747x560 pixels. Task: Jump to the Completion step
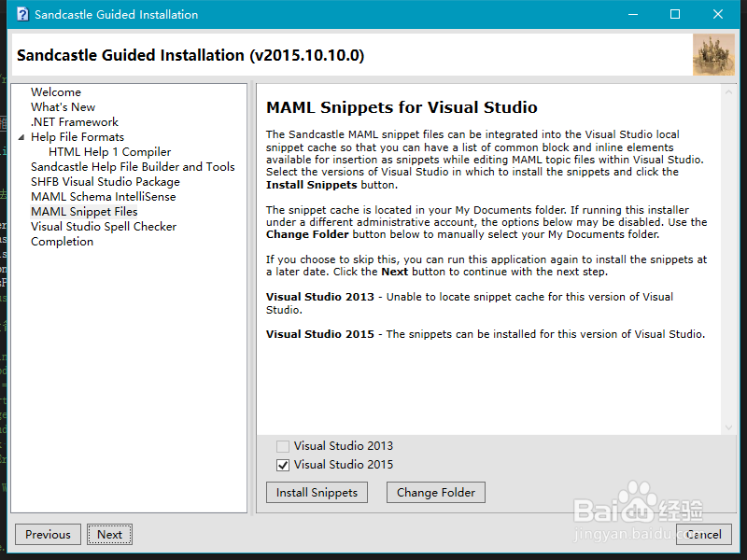[x=62, y=242]
